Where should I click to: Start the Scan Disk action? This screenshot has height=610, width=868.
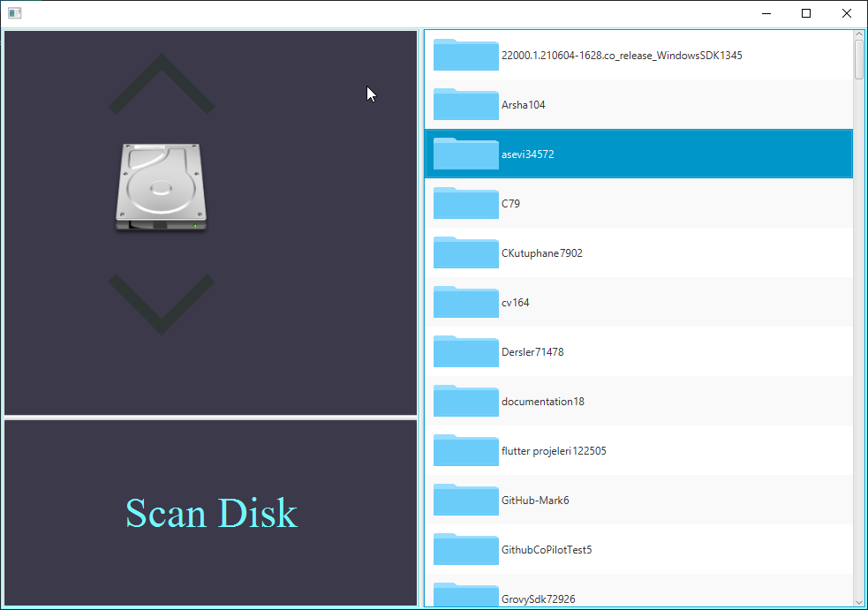click(211, 513)
